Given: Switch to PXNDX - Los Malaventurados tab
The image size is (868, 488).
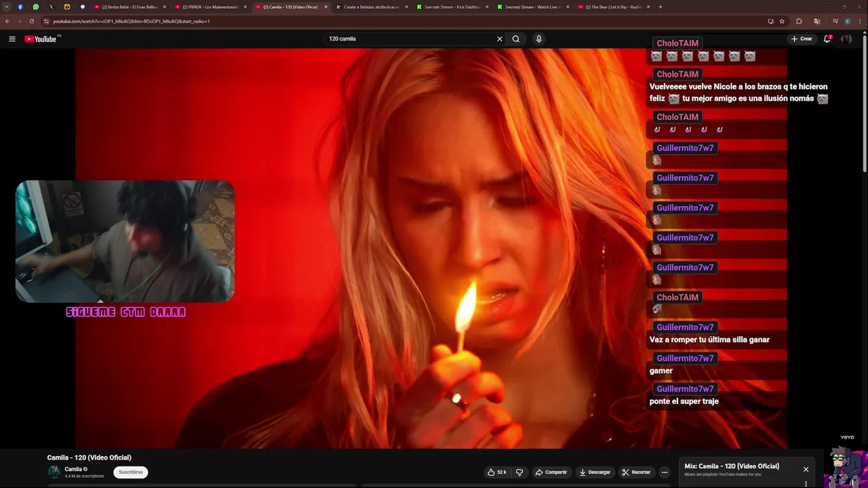Looking at the screenshot, I should 211,7.
